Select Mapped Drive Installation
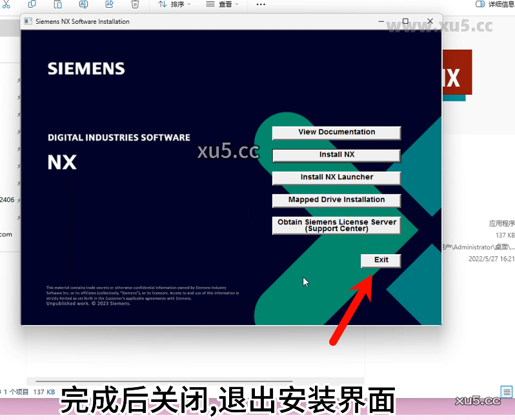The image size is (515, 420). (336, 200)
